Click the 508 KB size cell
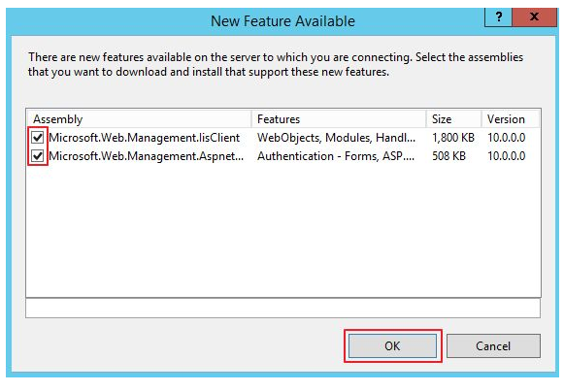564x392 pixels. 448,156
